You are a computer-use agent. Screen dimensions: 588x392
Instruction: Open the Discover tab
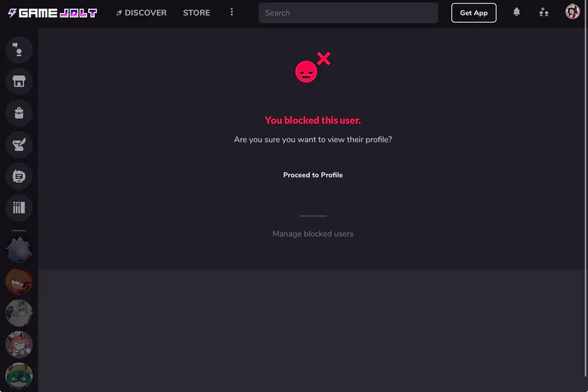click(x=141, y=13)
